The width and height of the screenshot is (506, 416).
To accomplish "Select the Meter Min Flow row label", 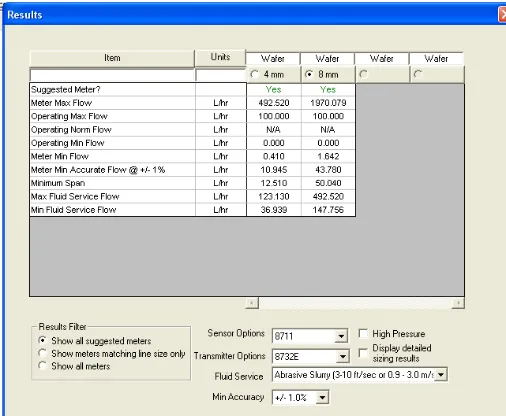I will (60, 156).
